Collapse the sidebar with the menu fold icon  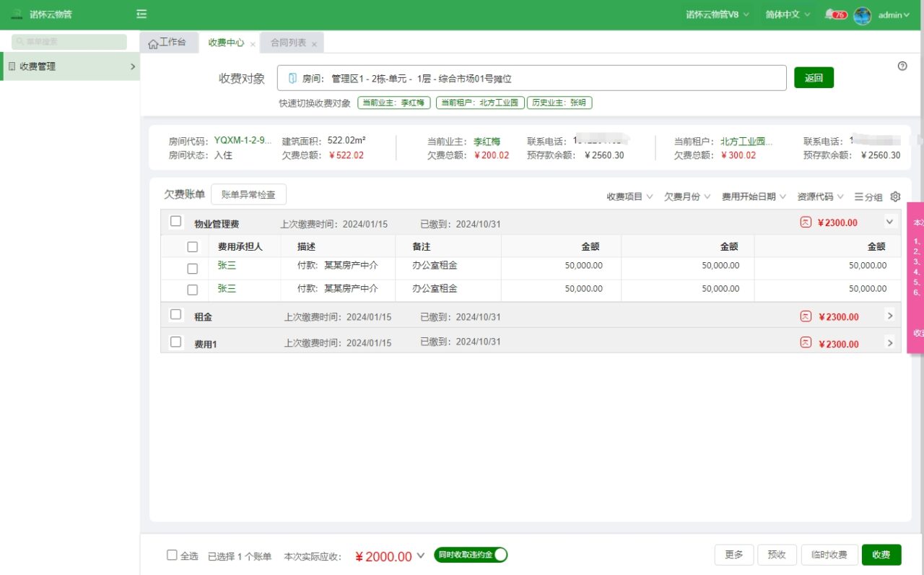click(x=141, y=14)
